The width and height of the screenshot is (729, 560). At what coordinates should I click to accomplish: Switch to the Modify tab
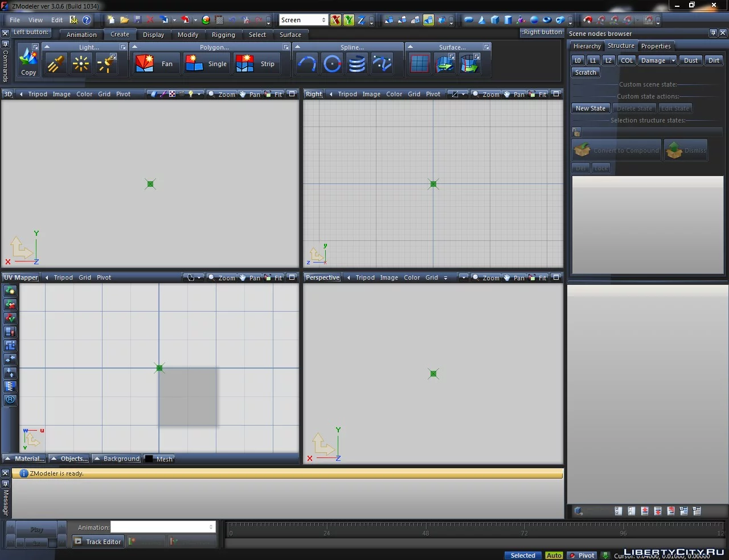click(187, 35)
